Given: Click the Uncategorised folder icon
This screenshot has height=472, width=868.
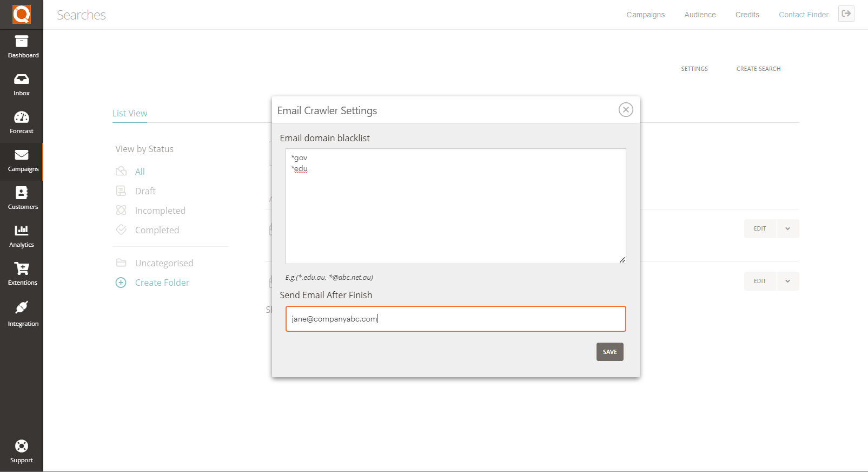Looking at the screenshot, I should [121, 263].
